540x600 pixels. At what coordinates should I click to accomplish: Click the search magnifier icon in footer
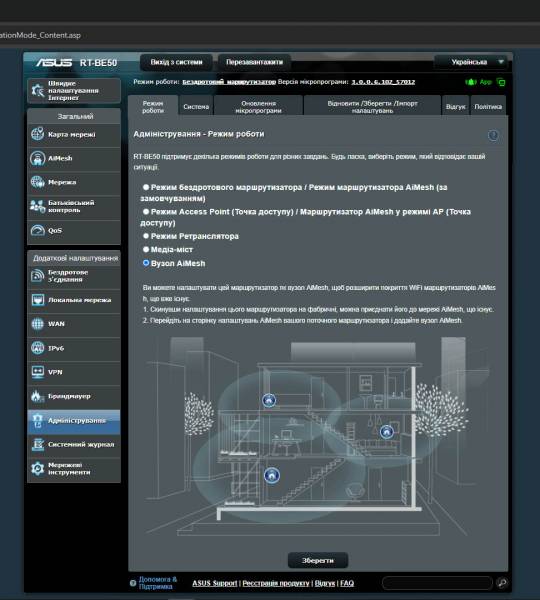click(502, 583)
